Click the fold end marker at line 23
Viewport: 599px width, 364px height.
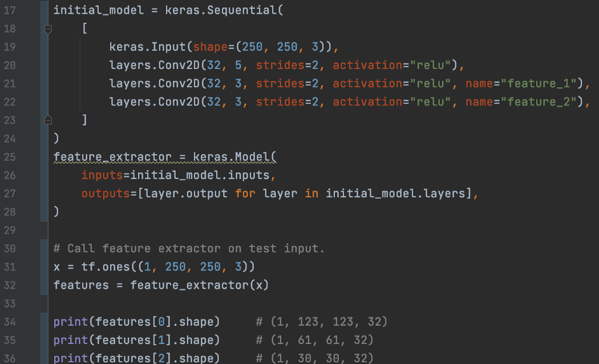pyautogui.click(x=48, y=120)
